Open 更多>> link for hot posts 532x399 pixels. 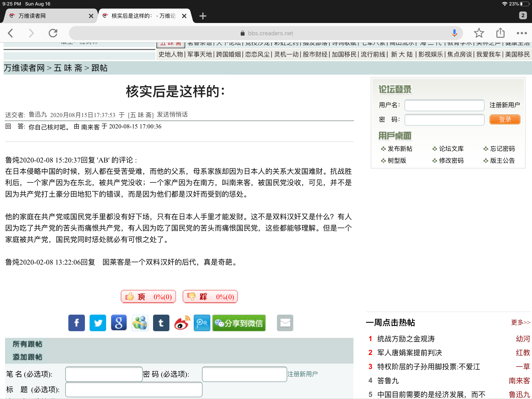click(x=520, y=322)
